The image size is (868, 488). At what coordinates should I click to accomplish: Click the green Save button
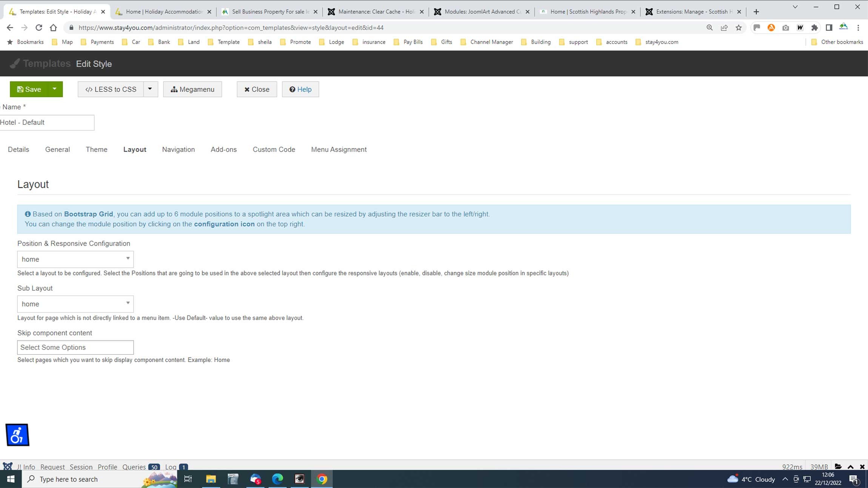pyautogui.click(x=29, y=89)
